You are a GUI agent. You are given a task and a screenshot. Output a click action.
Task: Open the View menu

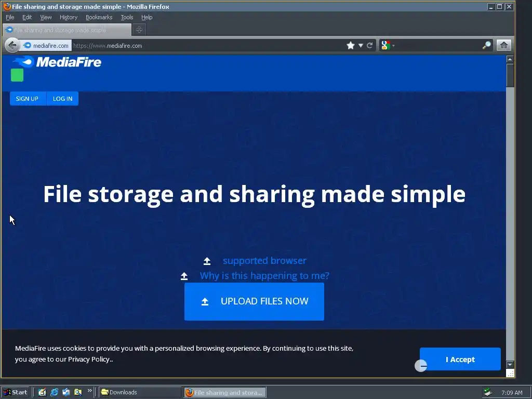tap(46, 17)
